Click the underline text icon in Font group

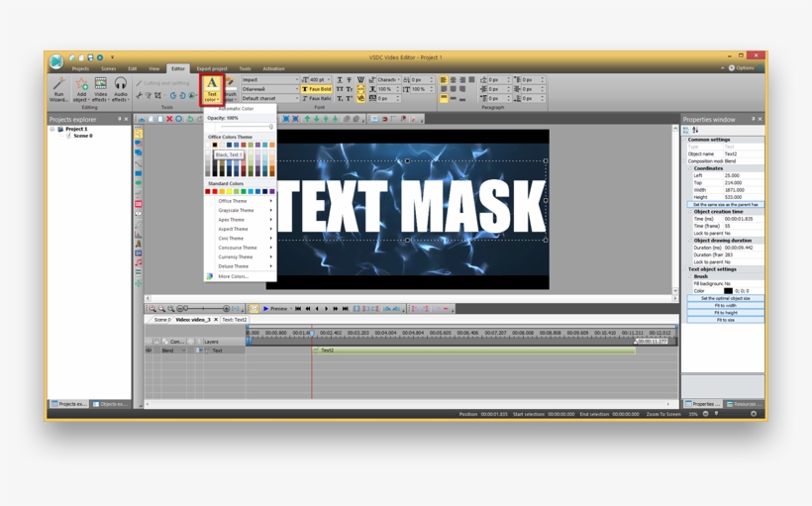[340, 80]
